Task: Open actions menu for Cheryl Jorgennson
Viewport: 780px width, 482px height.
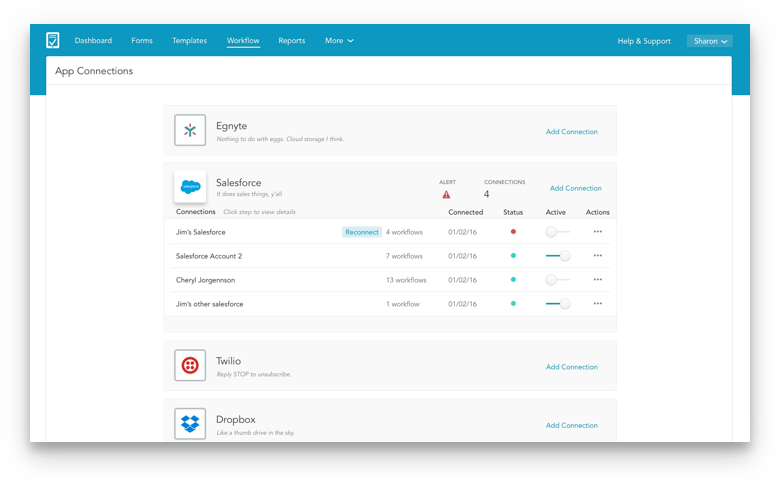Action: 597,280
